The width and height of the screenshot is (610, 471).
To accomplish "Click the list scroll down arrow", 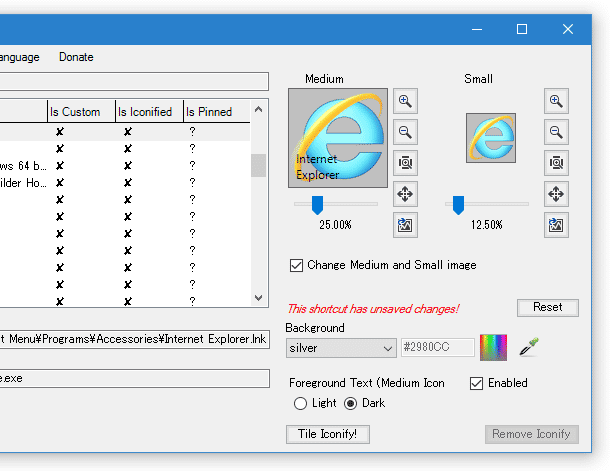I will pos(258,298).
